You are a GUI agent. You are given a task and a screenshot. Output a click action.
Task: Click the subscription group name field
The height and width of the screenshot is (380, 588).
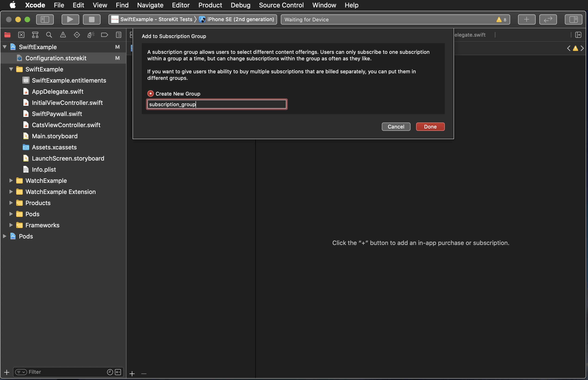click(216, 104)
